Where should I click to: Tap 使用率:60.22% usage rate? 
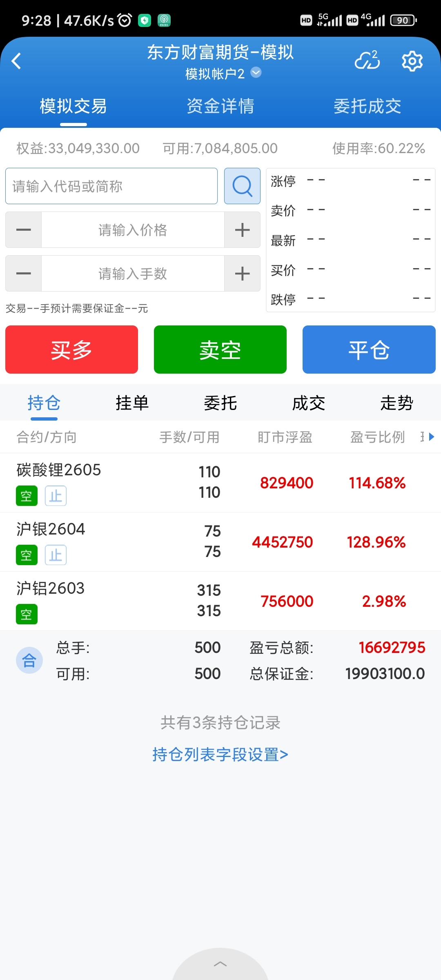[379, 148]
